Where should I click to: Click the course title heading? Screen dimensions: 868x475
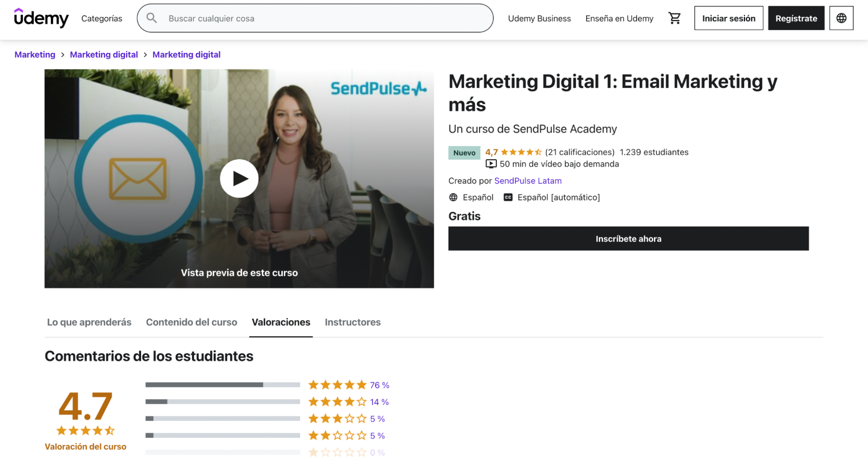click(613, 93)
